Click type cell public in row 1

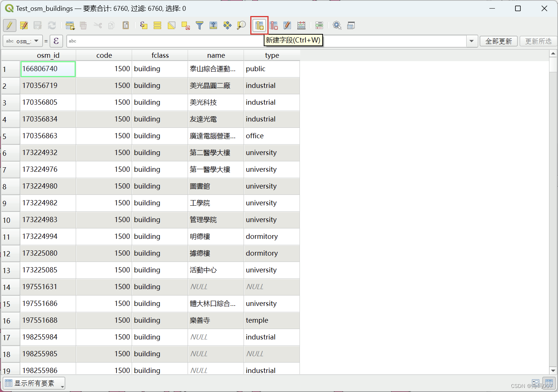click(x=272, y=69)
